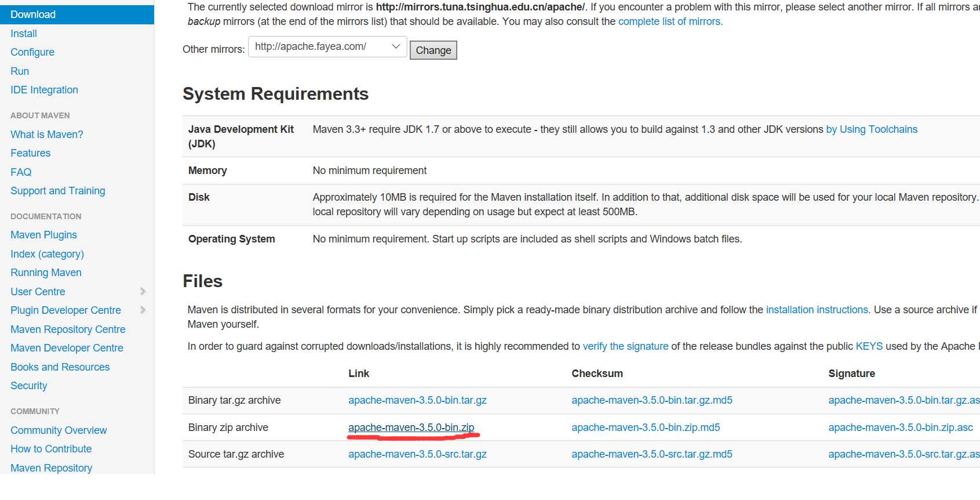Open complete list of mirrors link
The height and width of the screenshot is (500, 980).
click(x=669, y=21)
